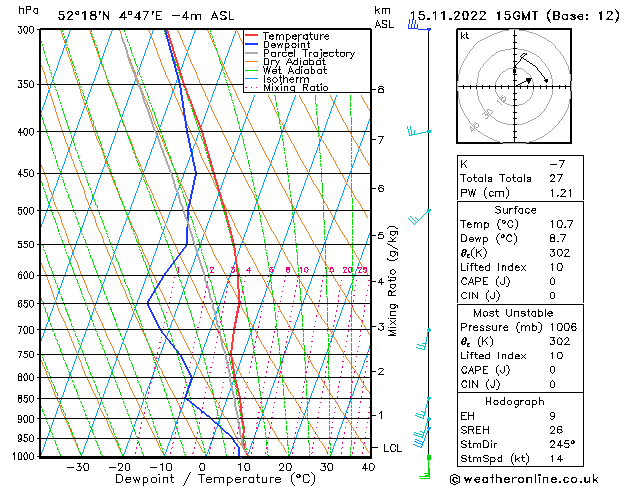This screenshot has height=486, width=629.
Task: Click the surface Dewp value 8.7
Action: coord(558,239)
